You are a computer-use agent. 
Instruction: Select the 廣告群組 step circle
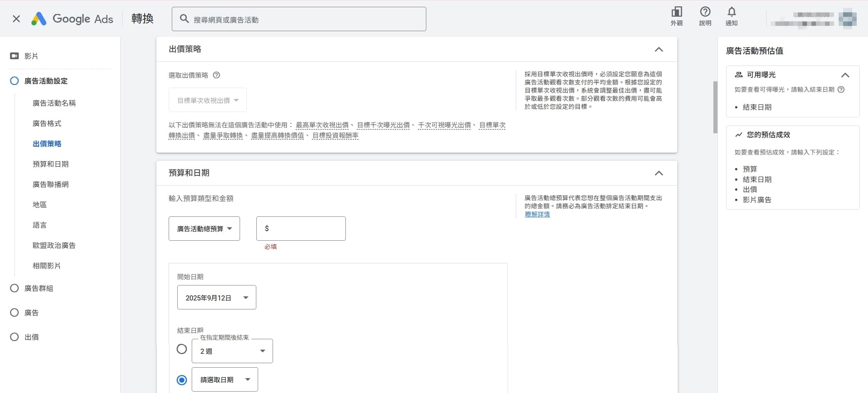pos(14,288)
